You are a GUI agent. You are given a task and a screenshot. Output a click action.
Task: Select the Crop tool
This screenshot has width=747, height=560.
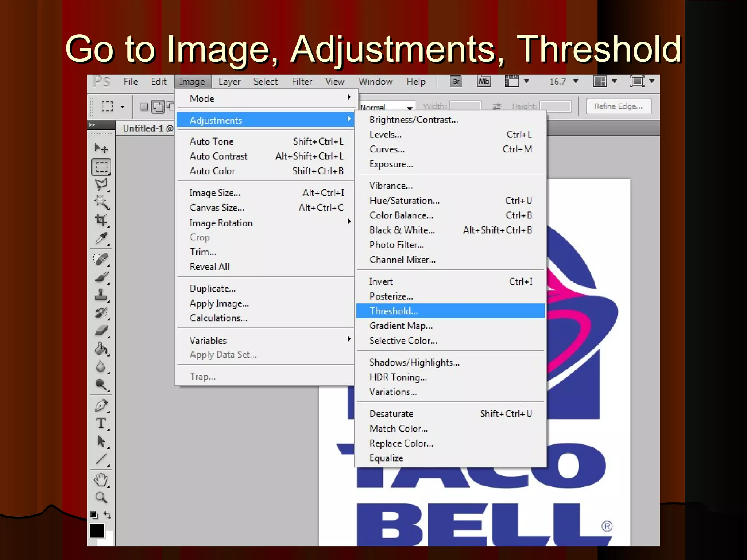[101, 220]
